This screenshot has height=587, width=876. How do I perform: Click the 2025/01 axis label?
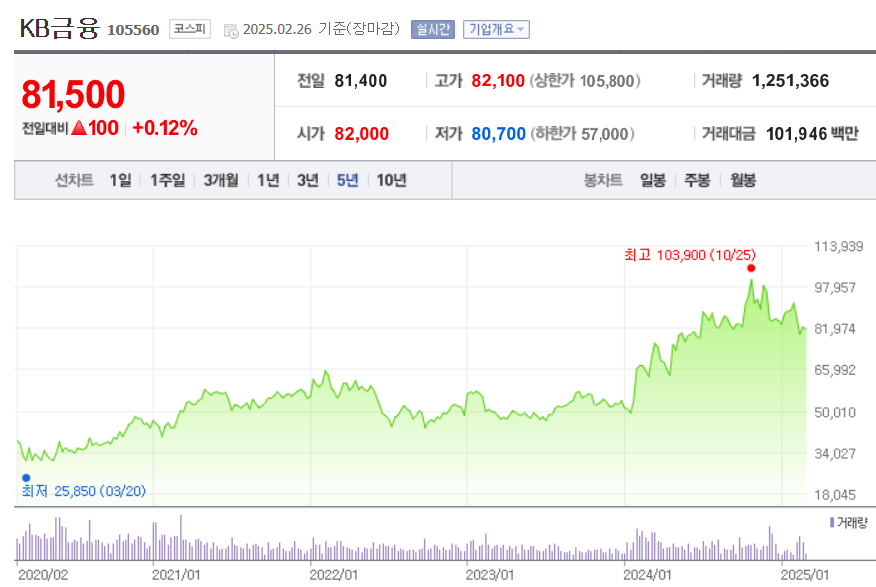pyautogui.click(x=805, y=575)
